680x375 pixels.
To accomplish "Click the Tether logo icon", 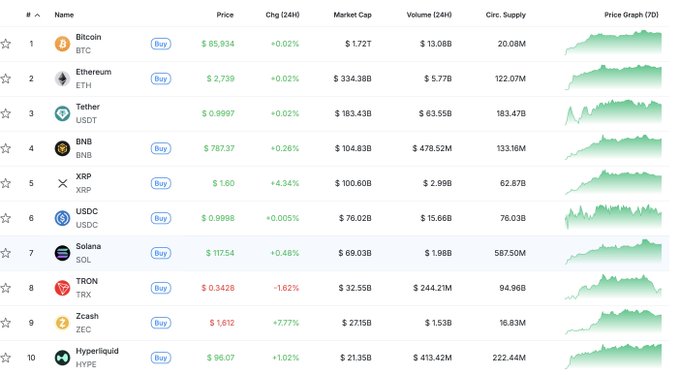I will coord(62,114).
